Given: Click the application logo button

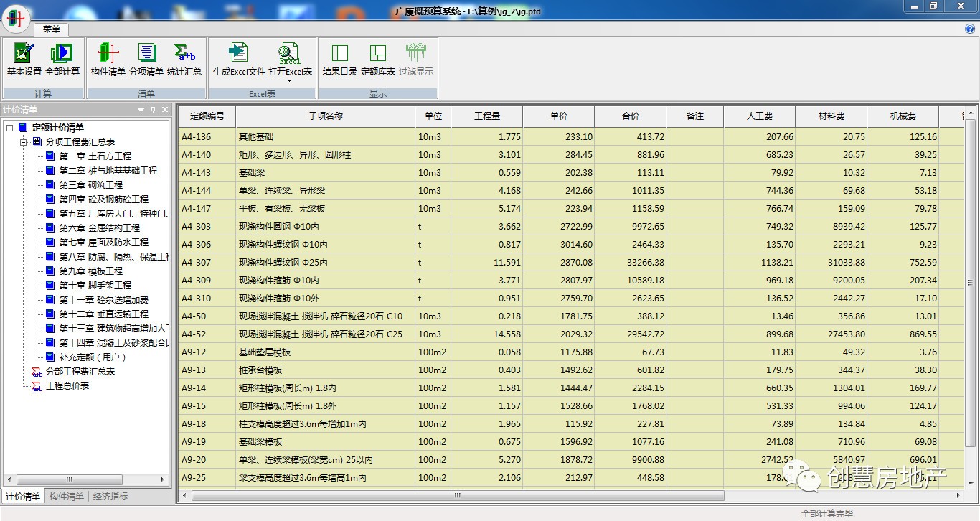Looking at the screenshot, I should 16,19.
